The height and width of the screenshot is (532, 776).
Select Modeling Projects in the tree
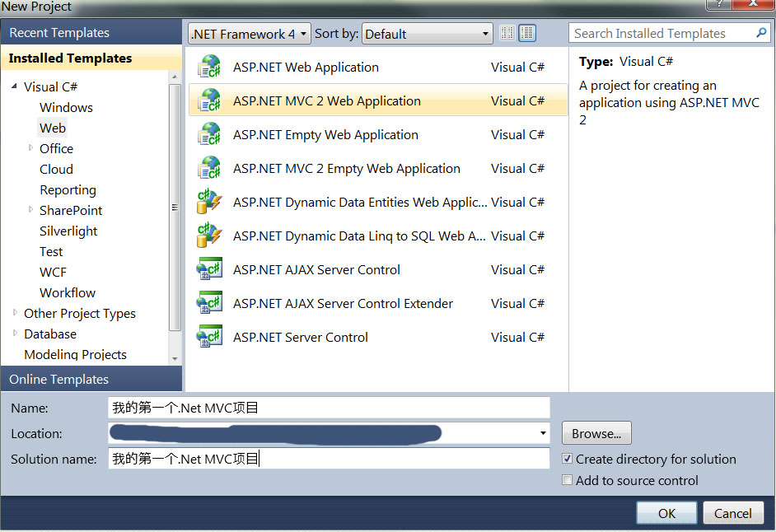tap(75, 354)
